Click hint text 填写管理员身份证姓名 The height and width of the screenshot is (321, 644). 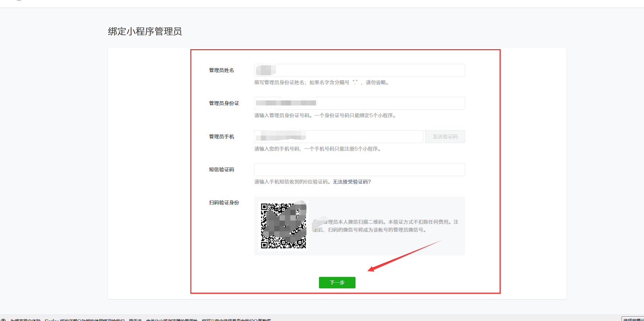[x=322, y=82]
